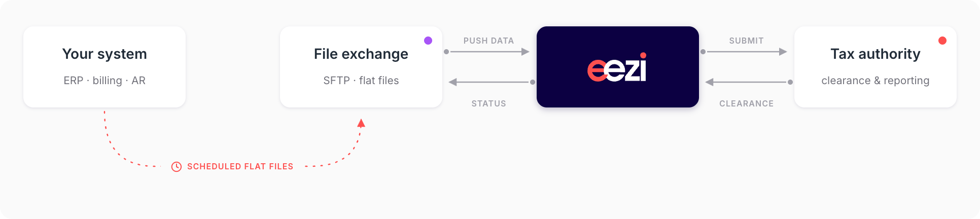This screenshot has width=980, height=219.
Task: Click the STATUS label
Action: point(489,103)
